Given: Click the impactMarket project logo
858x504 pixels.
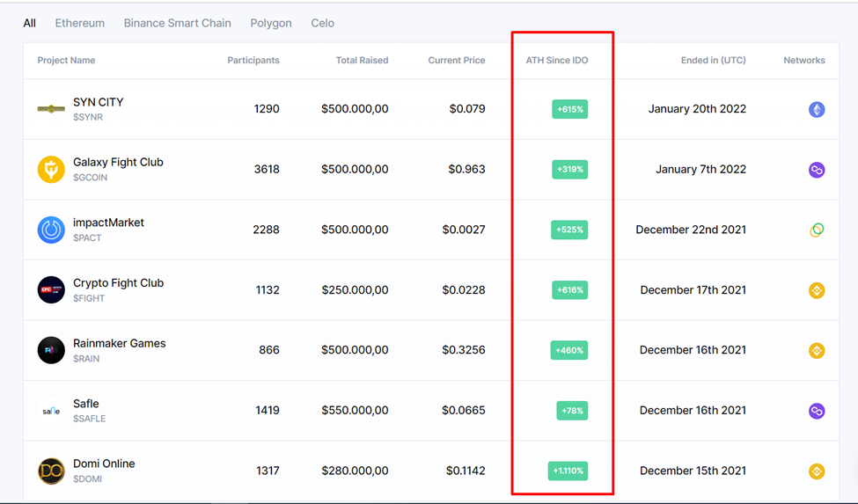Looking at the screenshot, I should click(51, 230).
